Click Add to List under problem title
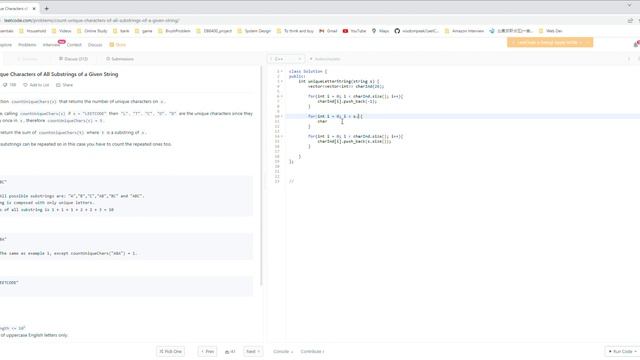Screen dimensions: 640x360 (36, 85)
